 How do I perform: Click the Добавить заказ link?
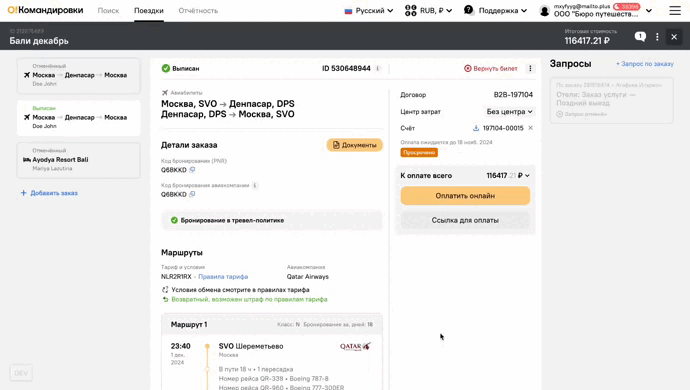point(54,193)
